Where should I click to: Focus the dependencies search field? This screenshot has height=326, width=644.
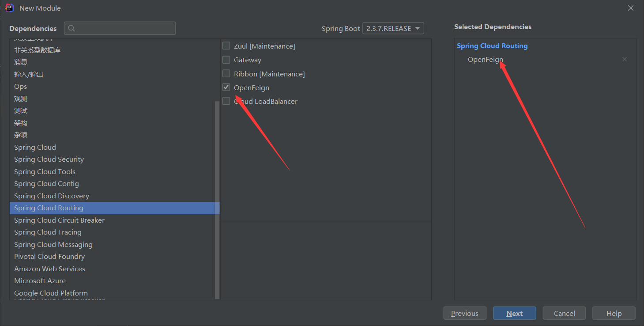pos(120,28)
